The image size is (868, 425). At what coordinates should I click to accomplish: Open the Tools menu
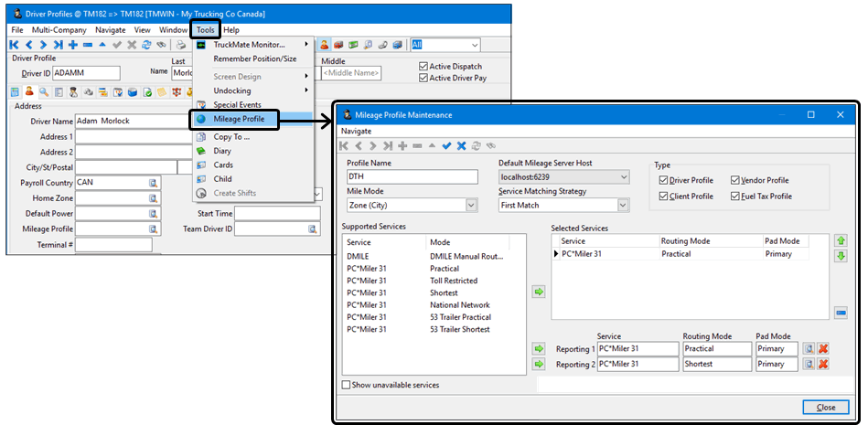coord(205,30)
